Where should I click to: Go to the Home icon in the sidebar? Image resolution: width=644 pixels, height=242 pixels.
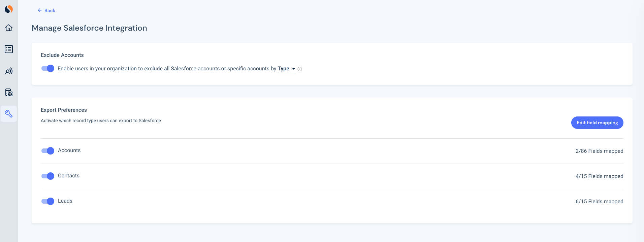pos(9,28)
